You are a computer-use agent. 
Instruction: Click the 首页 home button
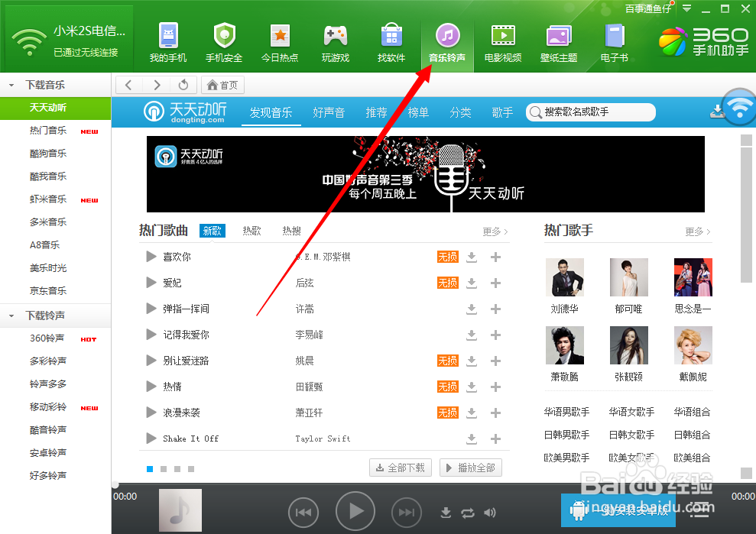[x=222, y=86]
